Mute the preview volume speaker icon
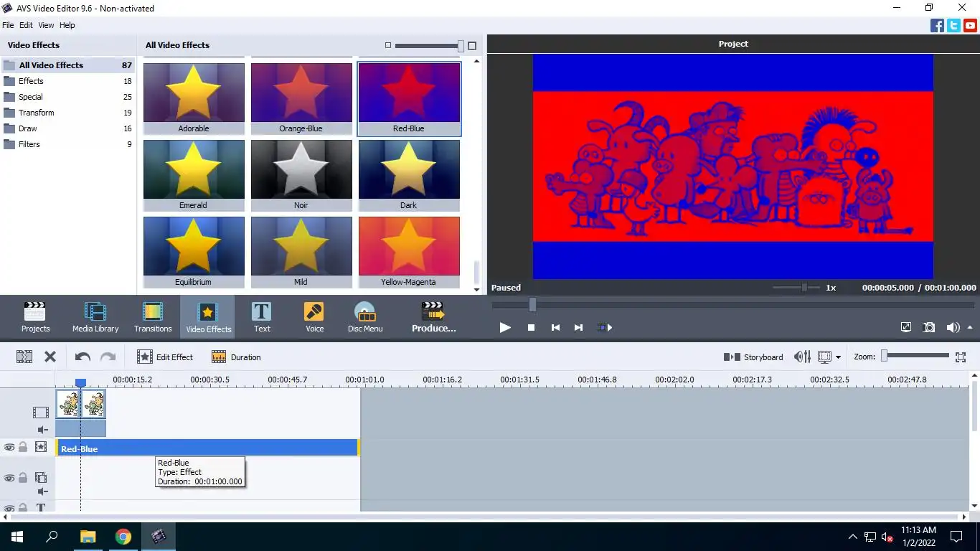This screenshot has height=551, width=980. 953,327
